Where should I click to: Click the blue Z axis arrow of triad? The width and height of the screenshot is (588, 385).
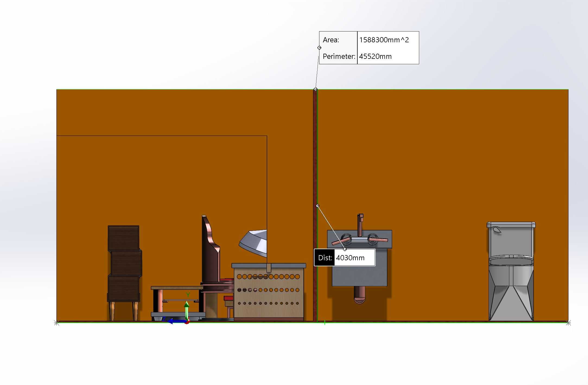tap(176, 322)
